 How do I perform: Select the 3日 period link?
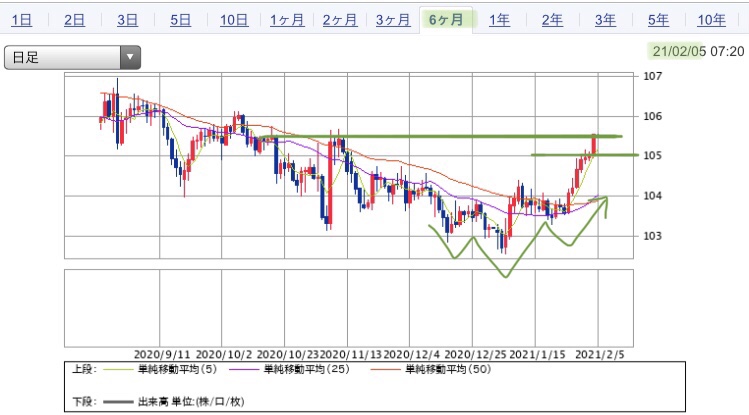tap(128, 20)
